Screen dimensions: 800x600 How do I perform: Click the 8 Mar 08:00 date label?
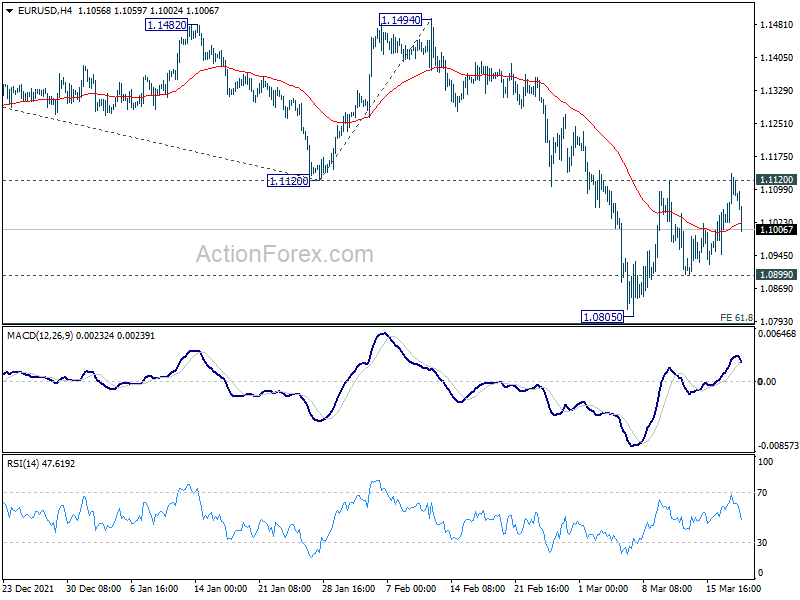tap(667, 589)
